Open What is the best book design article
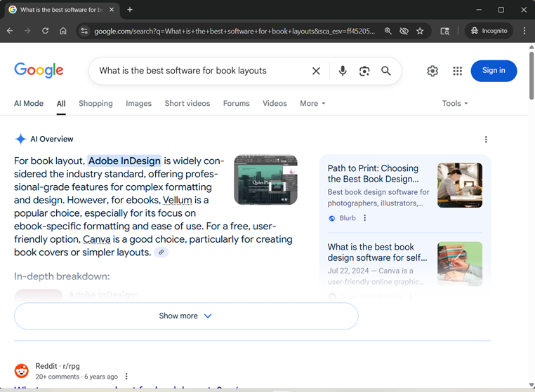Image resolution: width=535 pixels, height=392 pixels. tap(377, 252)
